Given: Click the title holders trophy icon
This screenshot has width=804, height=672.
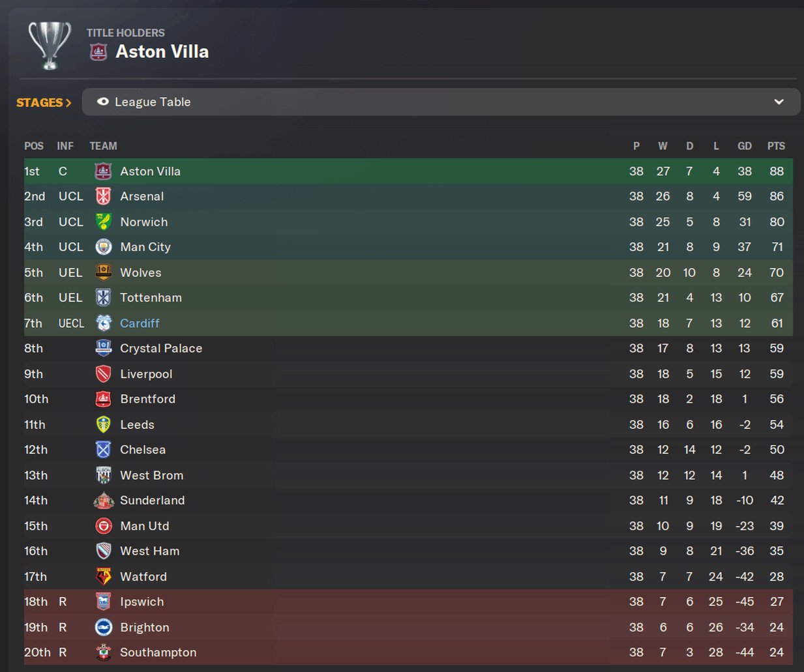Looking at the screenshot, I should pyautogui.click(x=50, y=44).
